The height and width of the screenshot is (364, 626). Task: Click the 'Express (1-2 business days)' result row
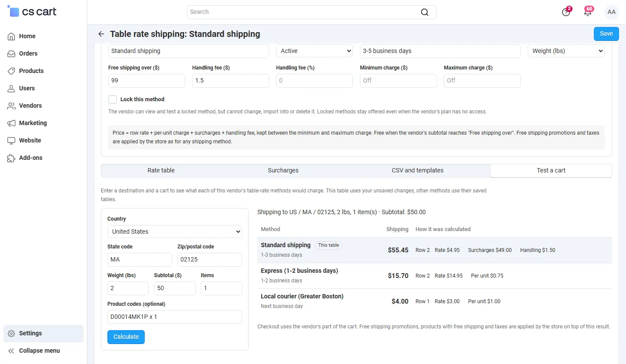pyautogui.click(x=435, y=276)
